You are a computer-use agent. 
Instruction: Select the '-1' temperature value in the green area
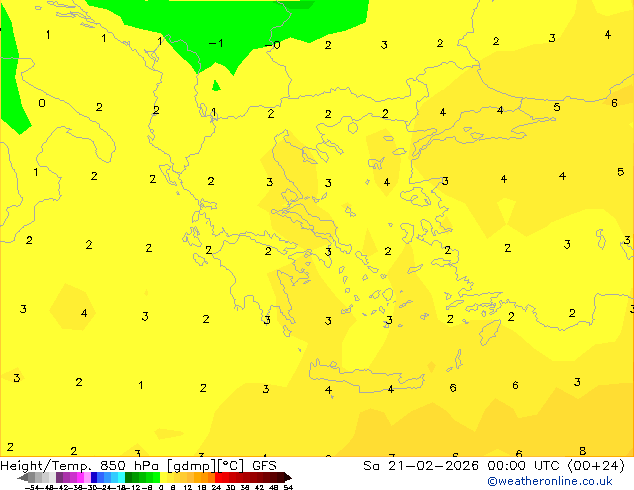tap(216, 43)
